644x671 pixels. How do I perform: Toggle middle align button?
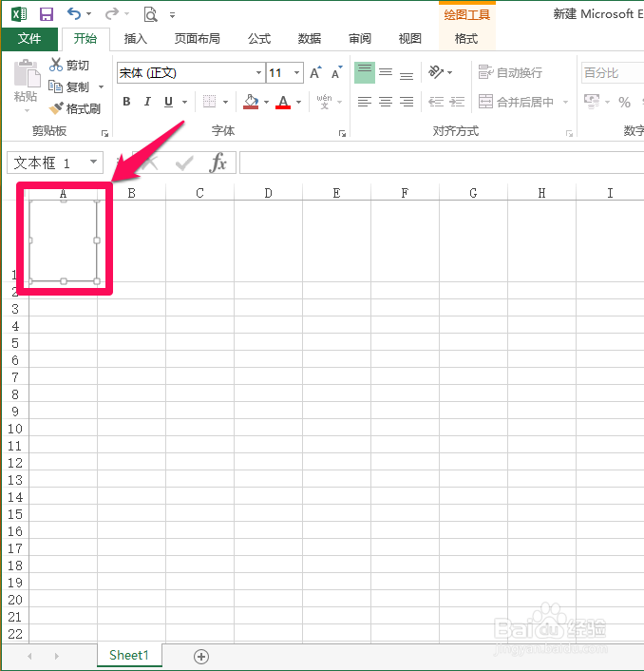click(x=386, y=73)
